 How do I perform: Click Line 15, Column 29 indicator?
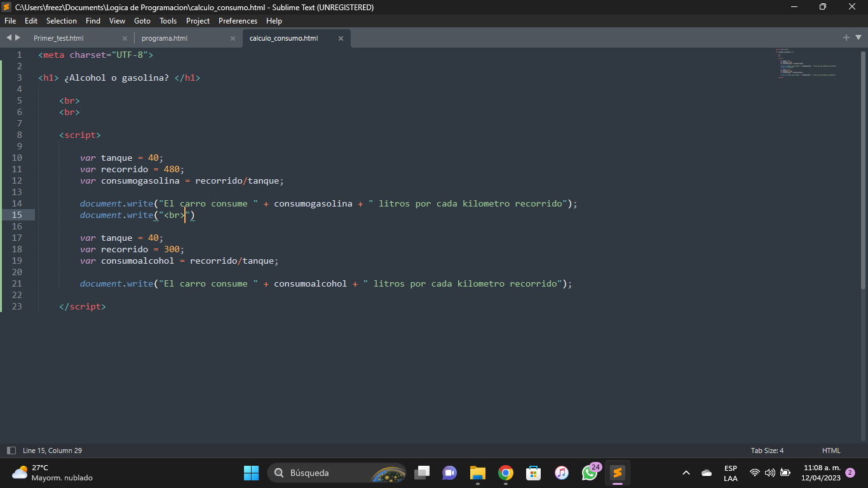[x=52, y=451]
